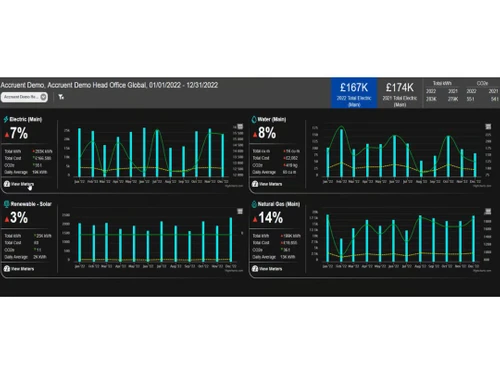Click the Renewable - Solar panel title
This screenshot has width=500, height=375.
(31, 204)
